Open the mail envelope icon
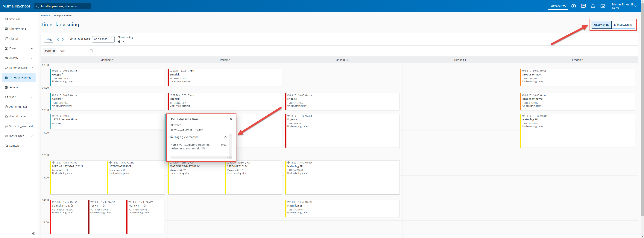644x238 pixels. coord(603,6)
